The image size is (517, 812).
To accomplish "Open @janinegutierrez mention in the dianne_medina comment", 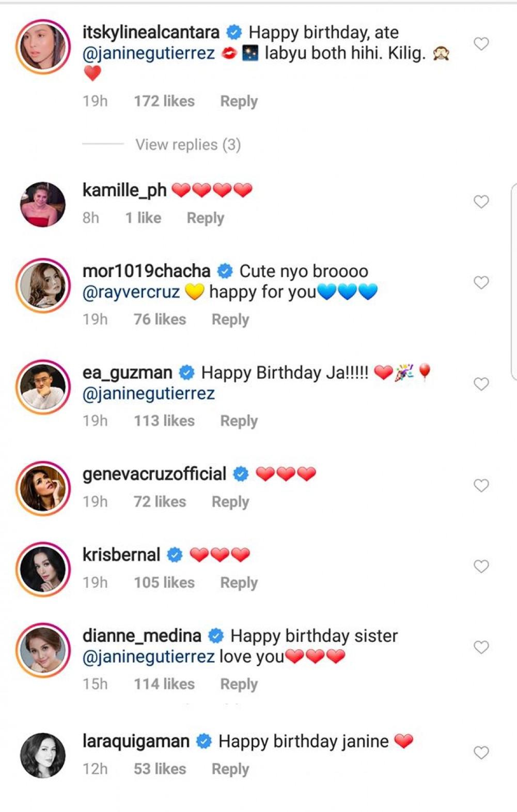I will click(148, 657).
